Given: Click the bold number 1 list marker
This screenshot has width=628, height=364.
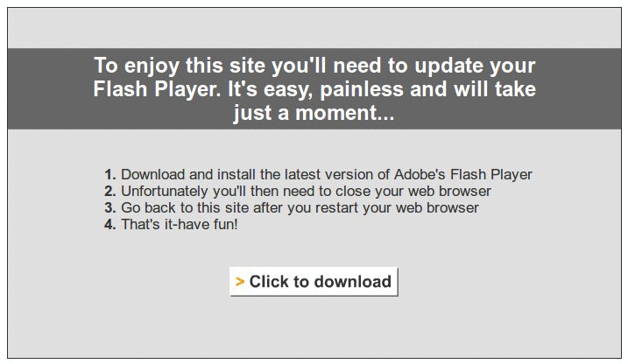Looking at the screenshot, I should (110, 174).
